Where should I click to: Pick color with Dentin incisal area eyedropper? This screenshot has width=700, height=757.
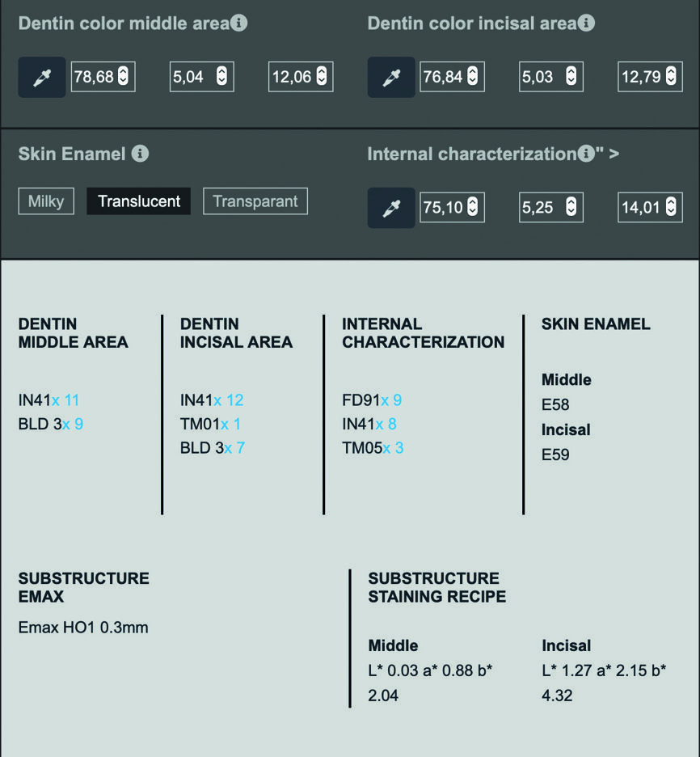tap(391, 78)
